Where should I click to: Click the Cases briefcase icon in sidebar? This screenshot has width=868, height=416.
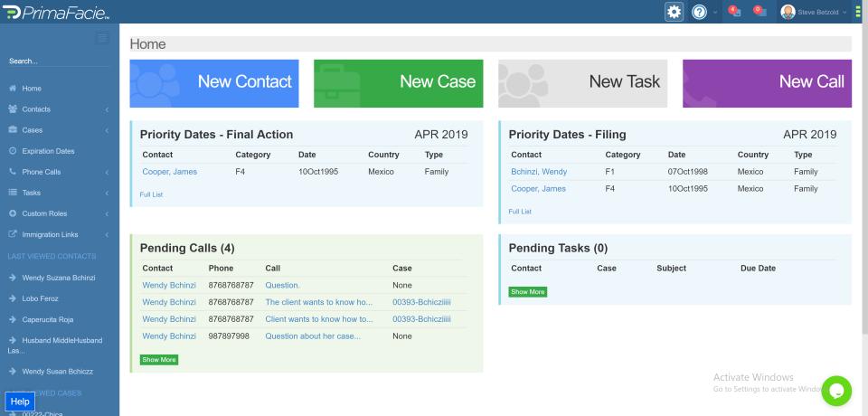tap(12, 130)
